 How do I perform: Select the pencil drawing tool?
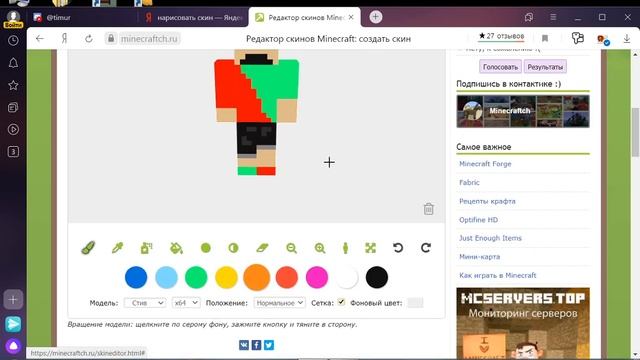pyautogui.click(x=88, y=248)
